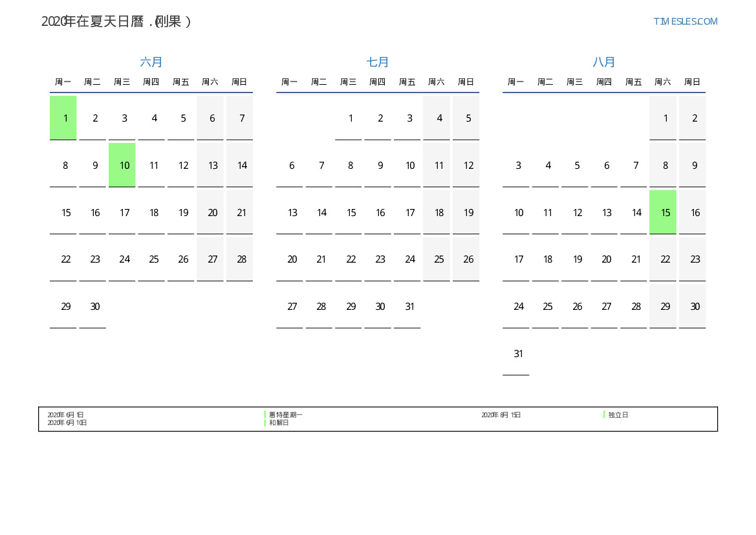
Task: Select August 15 Independence Day cell
Action: pyautogui.click(x=663, y=212)
